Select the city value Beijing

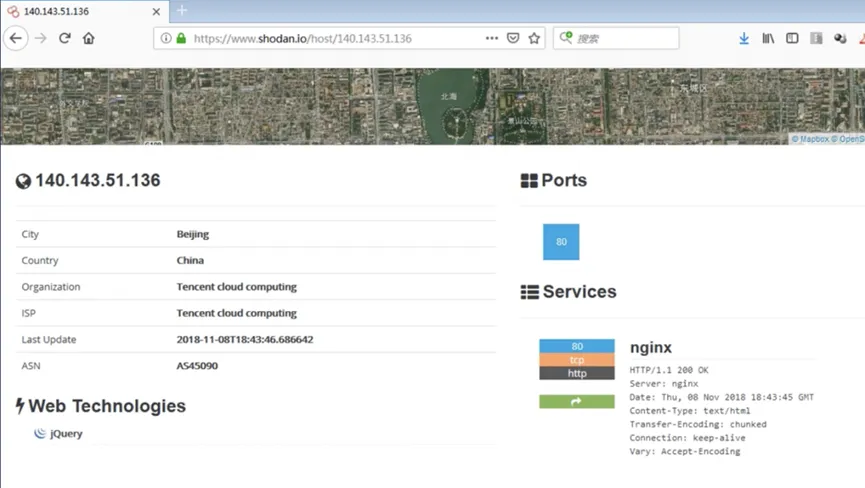tap(193, 234)
